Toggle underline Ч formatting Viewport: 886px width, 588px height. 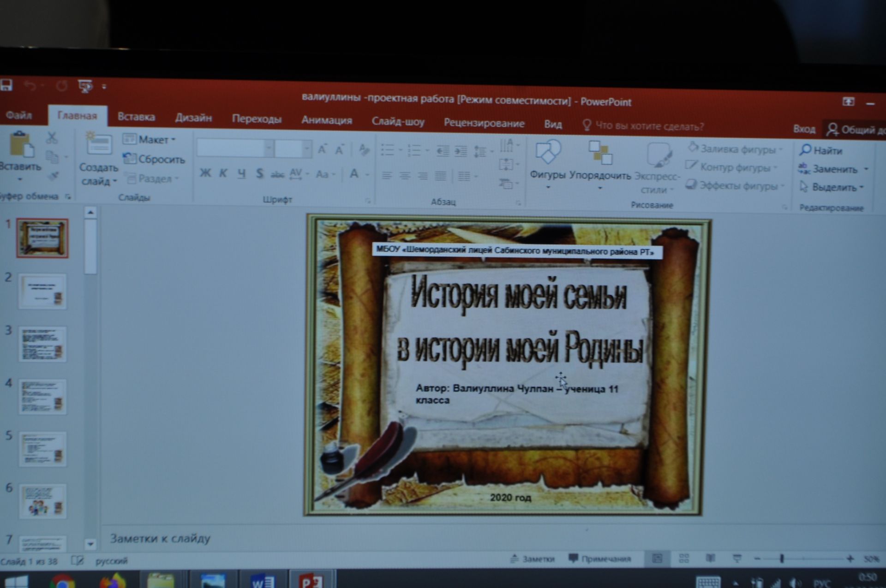point(241,173)
